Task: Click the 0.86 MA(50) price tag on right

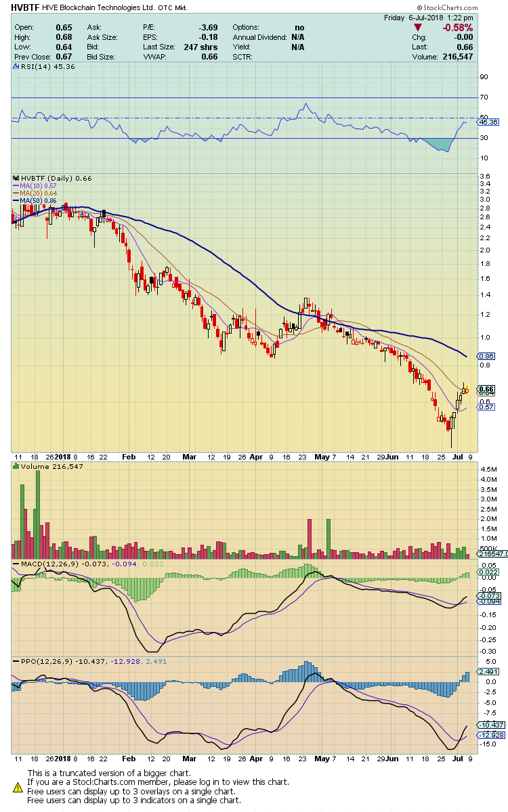Action: click(486, 356)
